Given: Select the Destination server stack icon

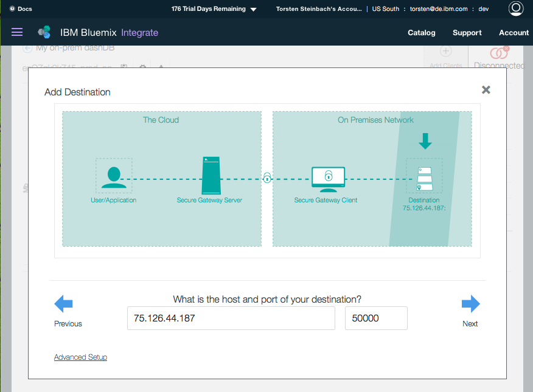Looking at the screenshot, I should click(425, 179).
